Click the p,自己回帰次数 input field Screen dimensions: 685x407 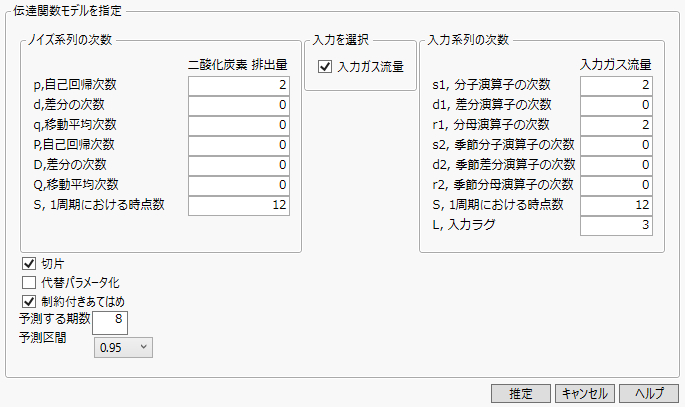(x=239, y=85)
